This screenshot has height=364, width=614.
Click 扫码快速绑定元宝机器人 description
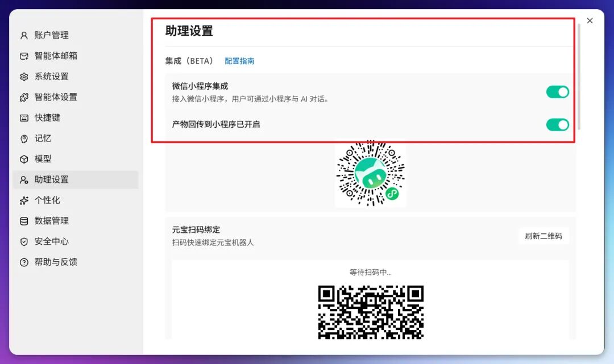(213, 242)
